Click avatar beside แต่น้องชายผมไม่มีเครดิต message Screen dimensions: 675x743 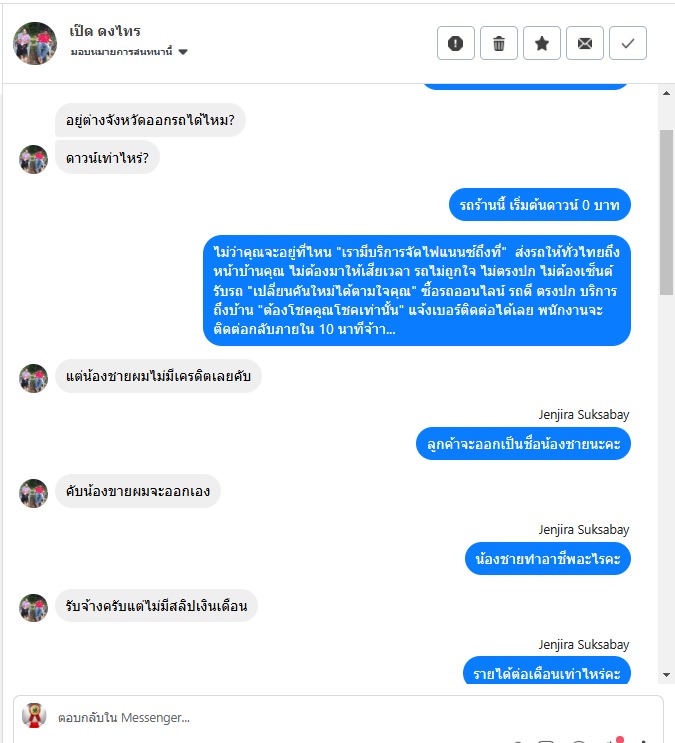pos(33,378)
